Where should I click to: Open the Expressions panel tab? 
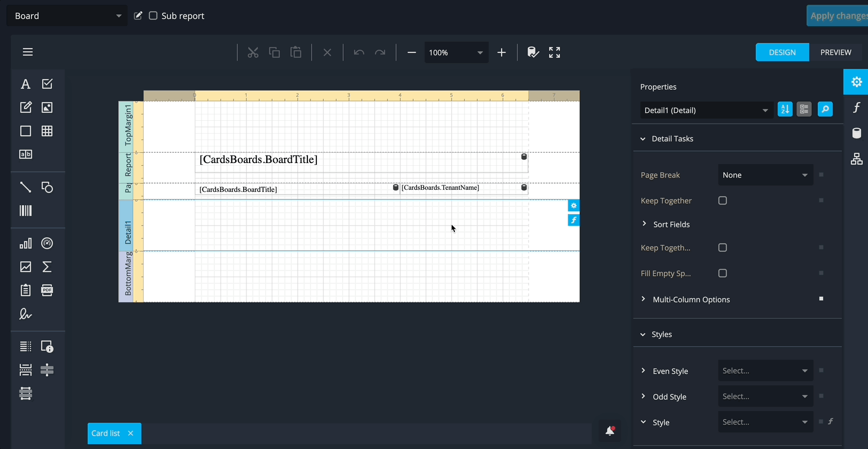(856, 107)
